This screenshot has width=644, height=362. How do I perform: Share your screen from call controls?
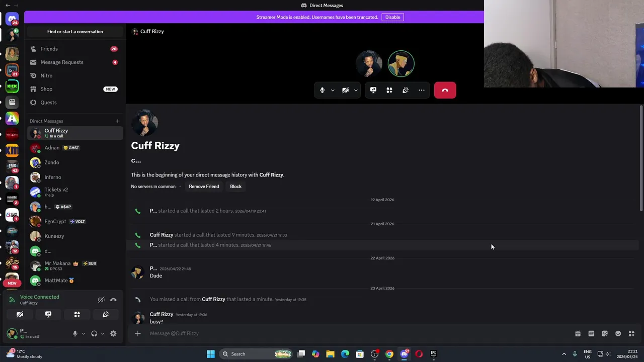click(x=373, y=90)
